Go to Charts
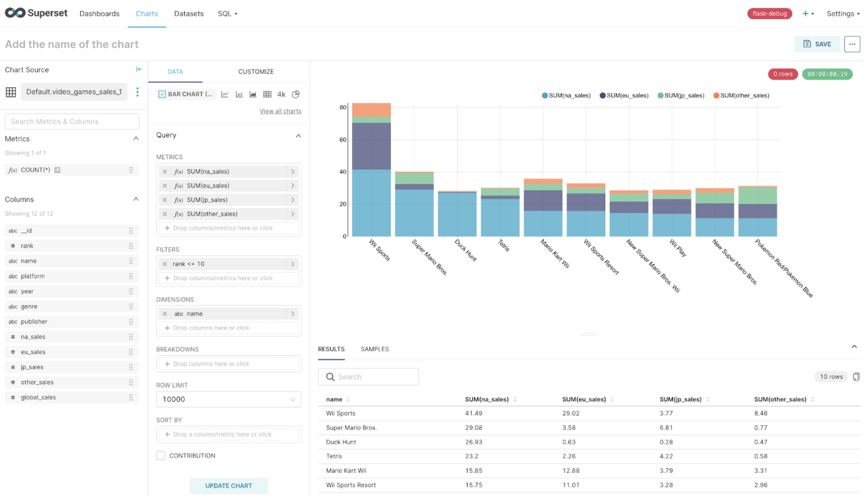 (147, 14)
